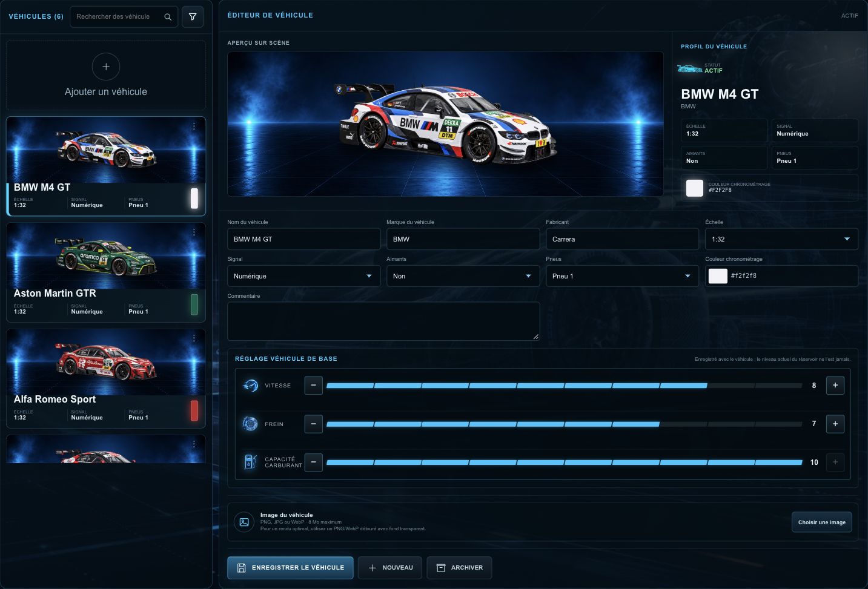
Task: Click Choisir une image button
Action: (x=821, y=522)
